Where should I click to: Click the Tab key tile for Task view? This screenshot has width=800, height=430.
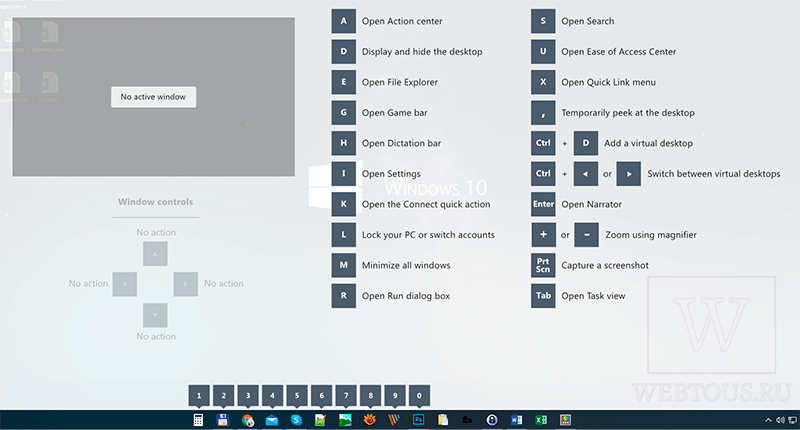543,296
